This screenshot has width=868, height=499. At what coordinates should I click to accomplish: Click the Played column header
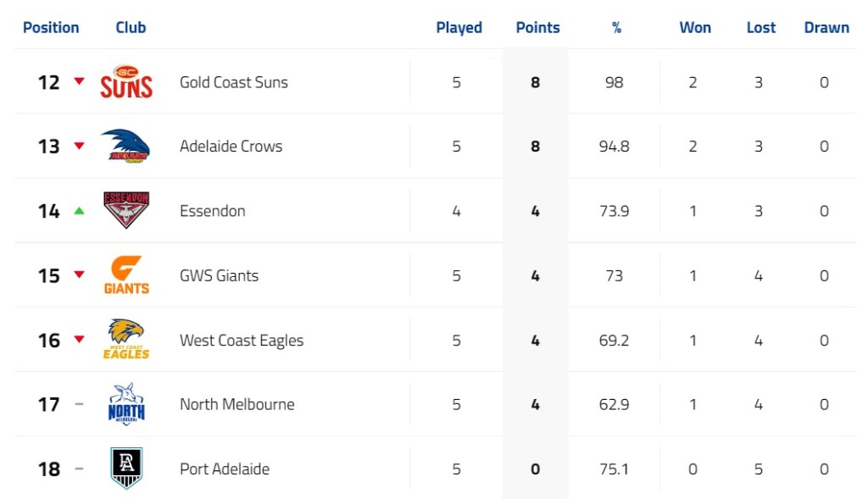[459, 27]
